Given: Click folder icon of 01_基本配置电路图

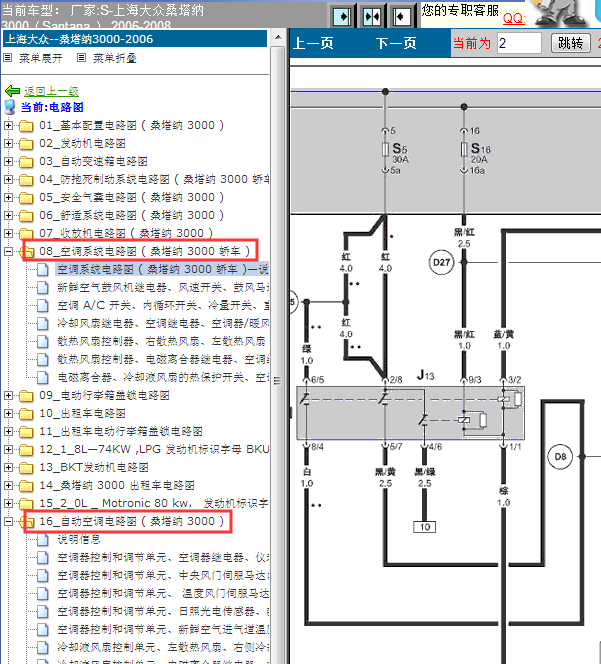Looking at the screenshot, I should 26,126.
